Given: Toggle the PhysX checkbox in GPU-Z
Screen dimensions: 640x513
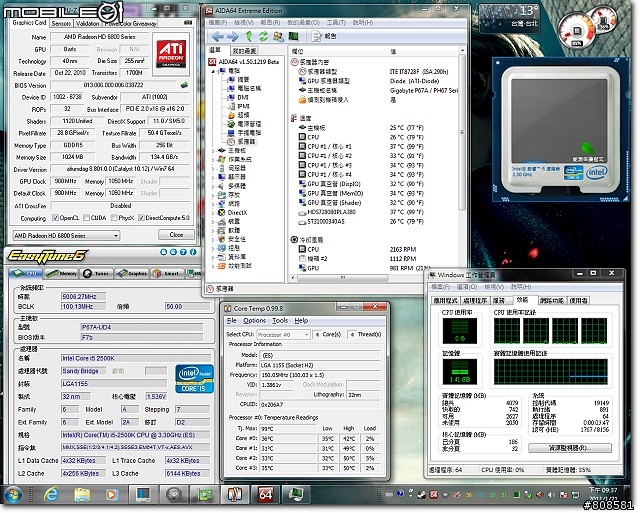Looking at the screenshot, I should tap(114, 218).
